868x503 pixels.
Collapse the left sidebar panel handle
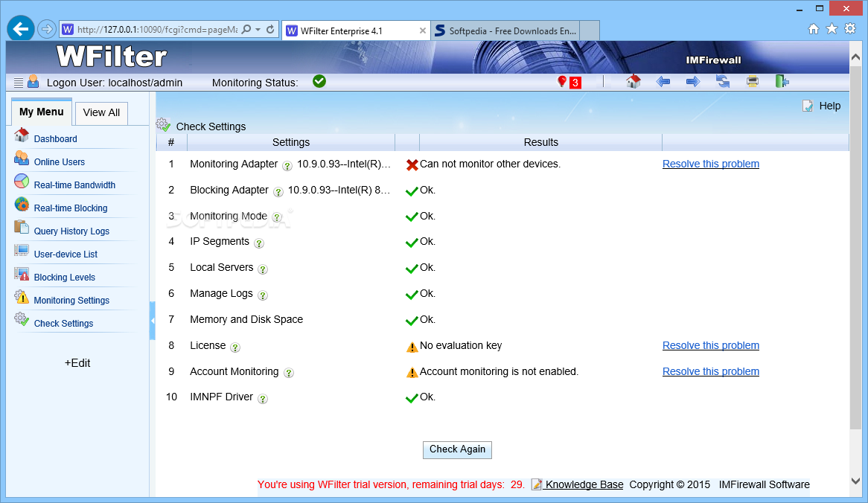(x=152, y=321)
